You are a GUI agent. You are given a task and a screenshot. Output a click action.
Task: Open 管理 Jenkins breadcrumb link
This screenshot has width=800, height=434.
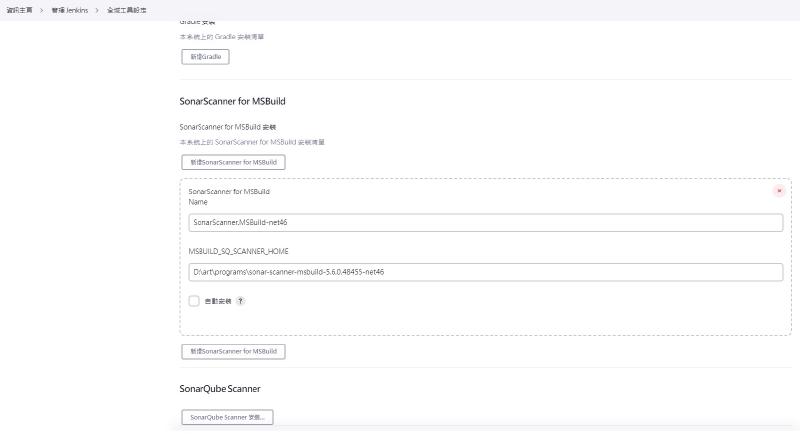point(70,9)
